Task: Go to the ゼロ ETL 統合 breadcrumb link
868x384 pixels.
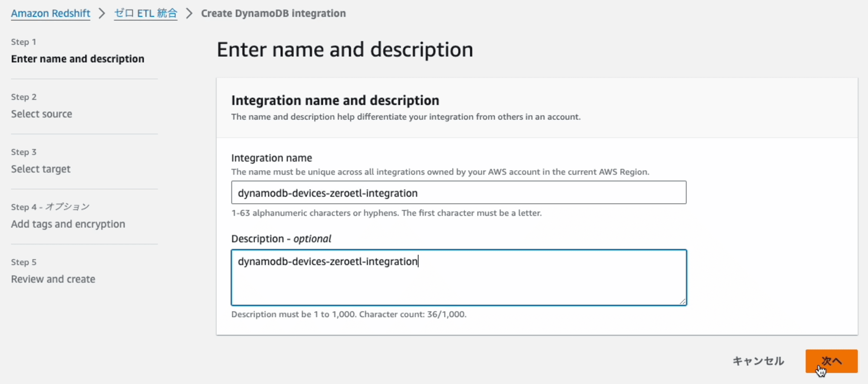Action: (145, 13)
